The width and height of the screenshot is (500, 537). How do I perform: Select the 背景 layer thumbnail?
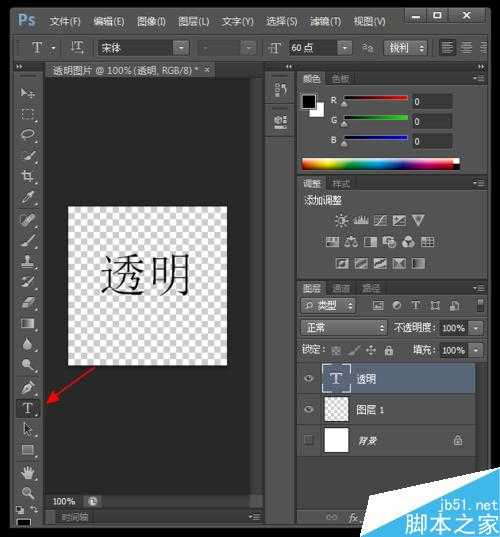336,440
